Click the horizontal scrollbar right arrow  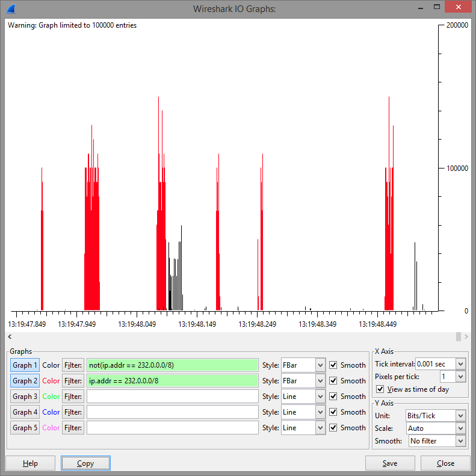click(x=466, y=336)
